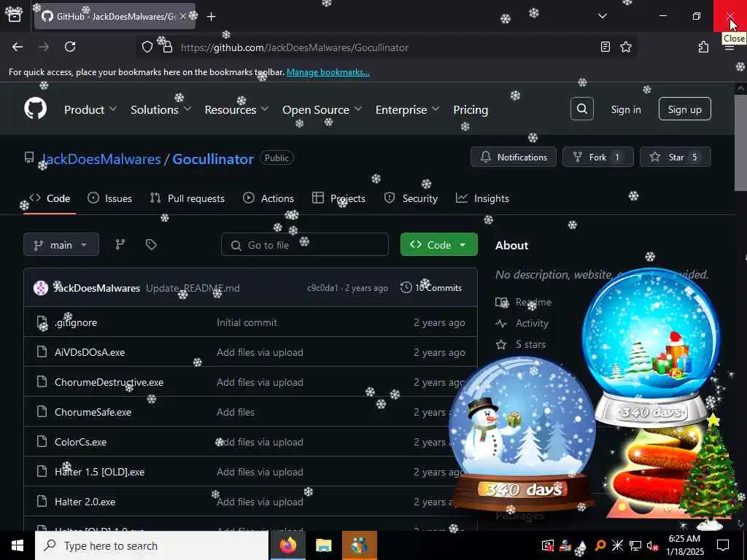
Task: Switch to the Issues tab
Action: 110,198
